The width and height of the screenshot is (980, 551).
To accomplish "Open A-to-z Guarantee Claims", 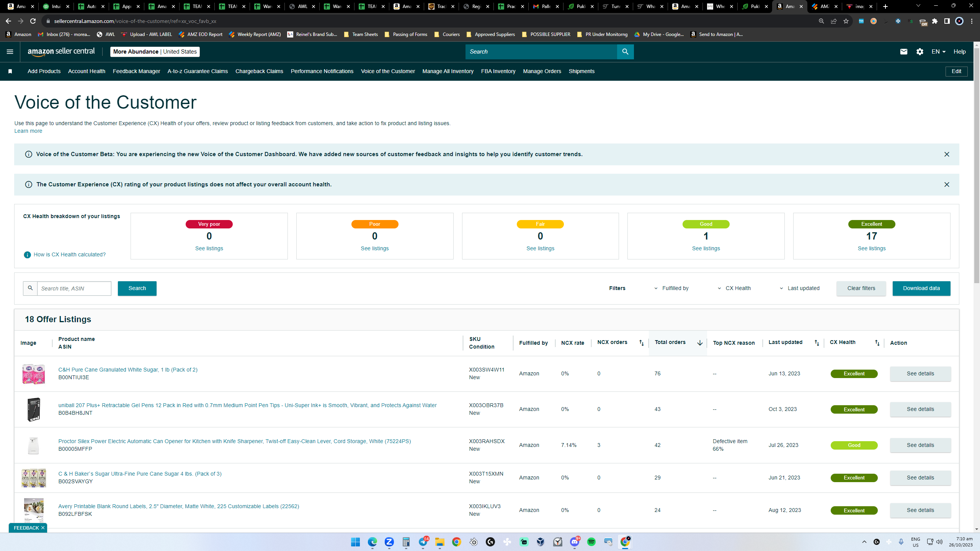I will (x=198, y=72).
